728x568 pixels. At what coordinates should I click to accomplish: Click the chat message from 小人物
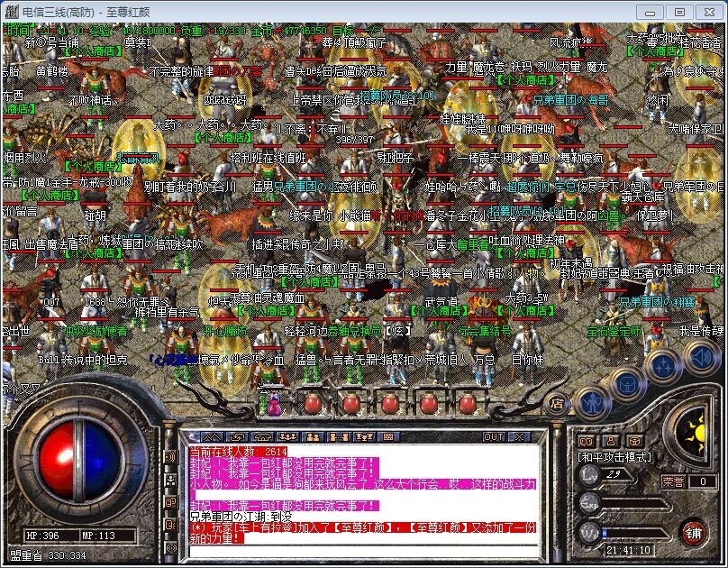[x=363, y=490]
